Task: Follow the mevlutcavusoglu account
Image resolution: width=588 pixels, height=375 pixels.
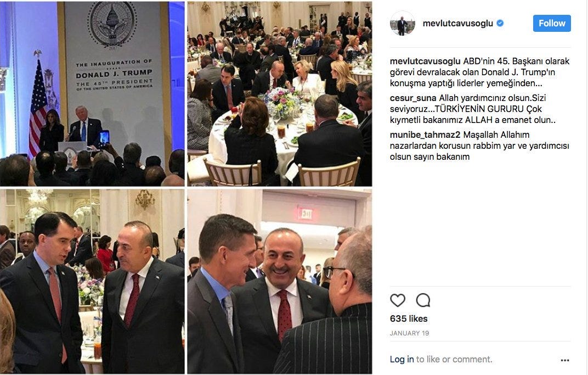Action: (552, 23)
